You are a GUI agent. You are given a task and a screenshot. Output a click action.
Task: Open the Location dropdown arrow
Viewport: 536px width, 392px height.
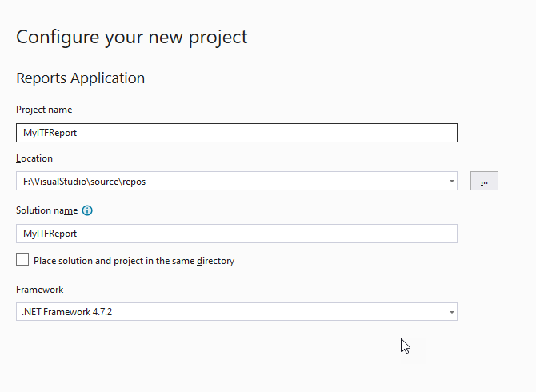click(x=451, y=181)
